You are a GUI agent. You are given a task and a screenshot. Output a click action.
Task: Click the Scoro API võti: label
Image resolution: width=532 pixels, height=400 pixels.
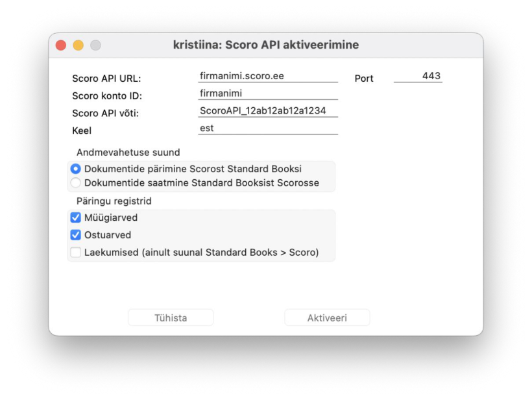pyautogui.click(x=106, y=113)
